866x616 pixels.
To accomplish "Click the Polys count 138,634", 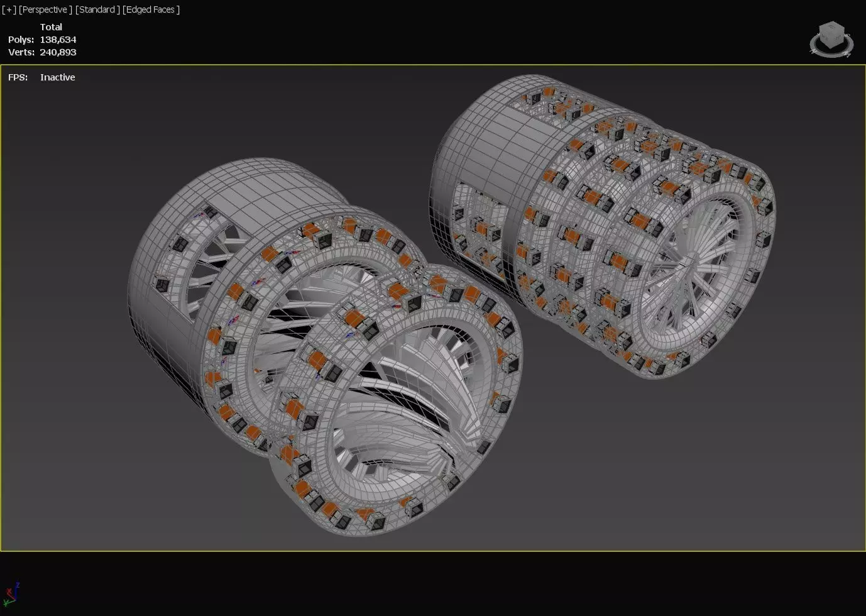I will tap(58, 40).
